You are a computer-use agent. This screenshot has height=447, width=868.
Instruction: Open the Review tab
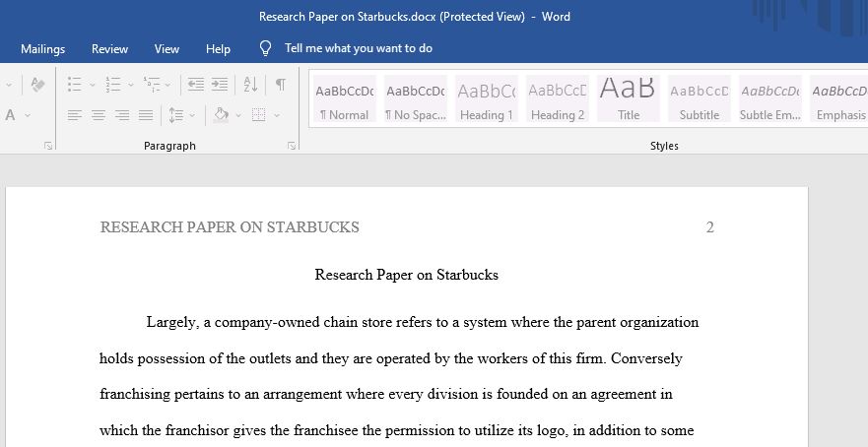(109, 48)
